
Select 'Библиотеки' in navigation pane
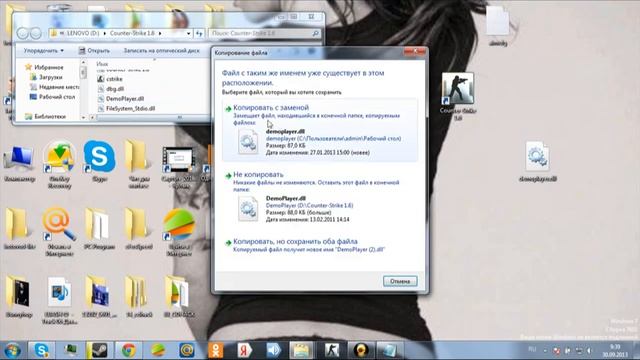(x=45, y=116)
